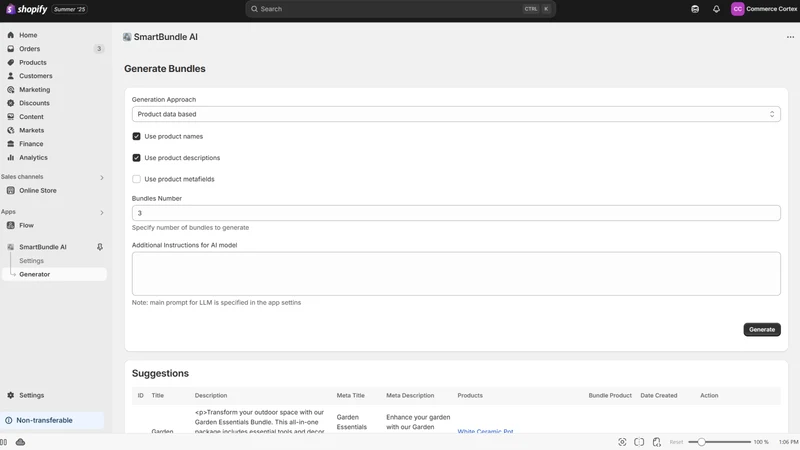
Task: Open the Home page
Action: (x=28, y=35)
